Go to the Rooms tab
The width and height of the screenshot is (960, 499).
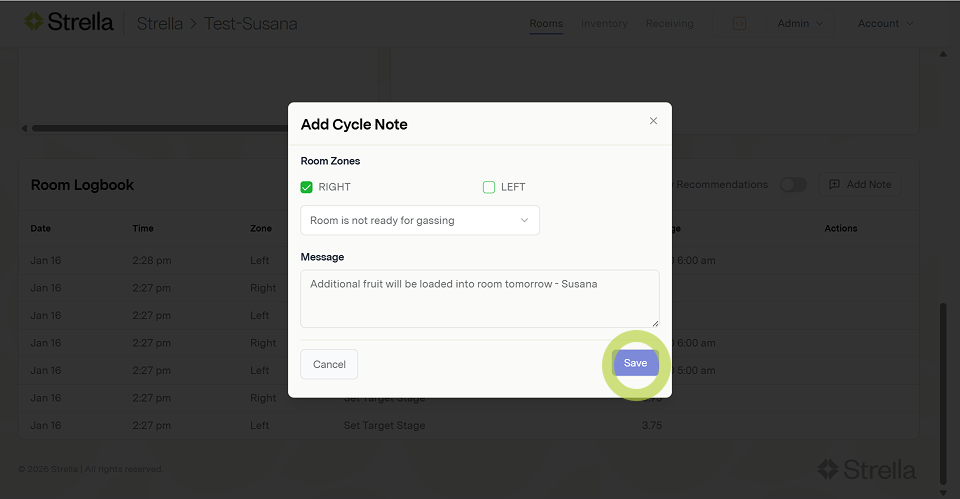point(546,23)
